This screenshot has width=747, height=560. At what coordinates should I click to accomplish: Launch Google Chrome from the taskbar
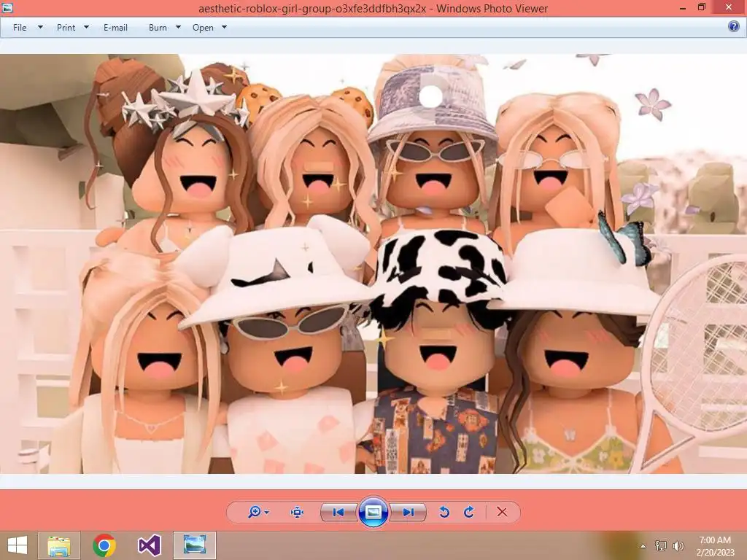[104, 545]
